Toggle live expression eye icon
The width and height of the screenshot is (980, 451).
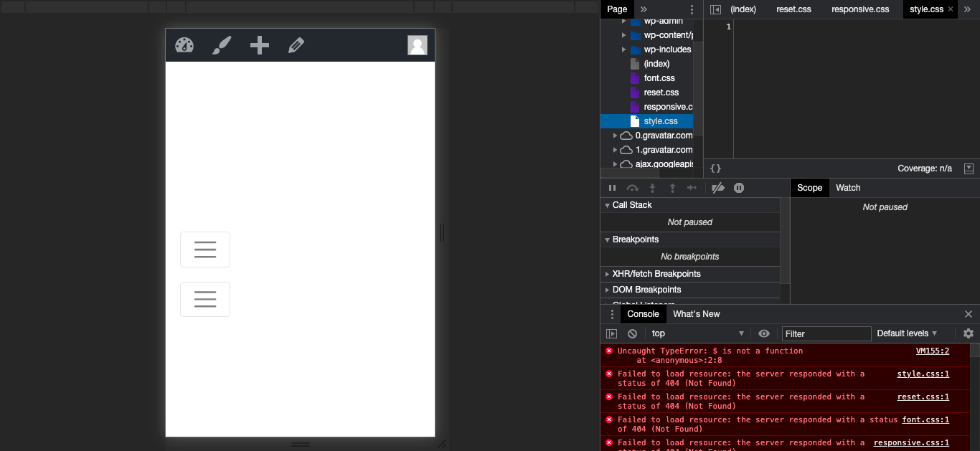[x=764, y=333]
